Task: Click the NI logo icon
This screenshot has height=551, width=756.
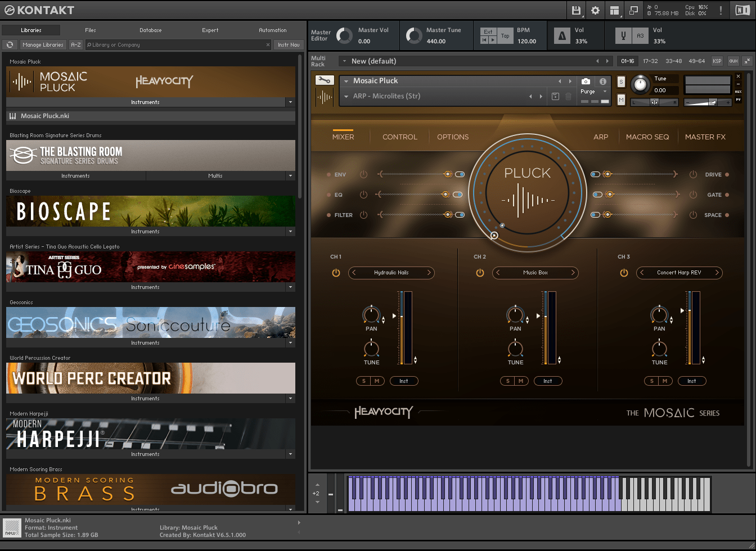Action: click(x=742, y=10)
